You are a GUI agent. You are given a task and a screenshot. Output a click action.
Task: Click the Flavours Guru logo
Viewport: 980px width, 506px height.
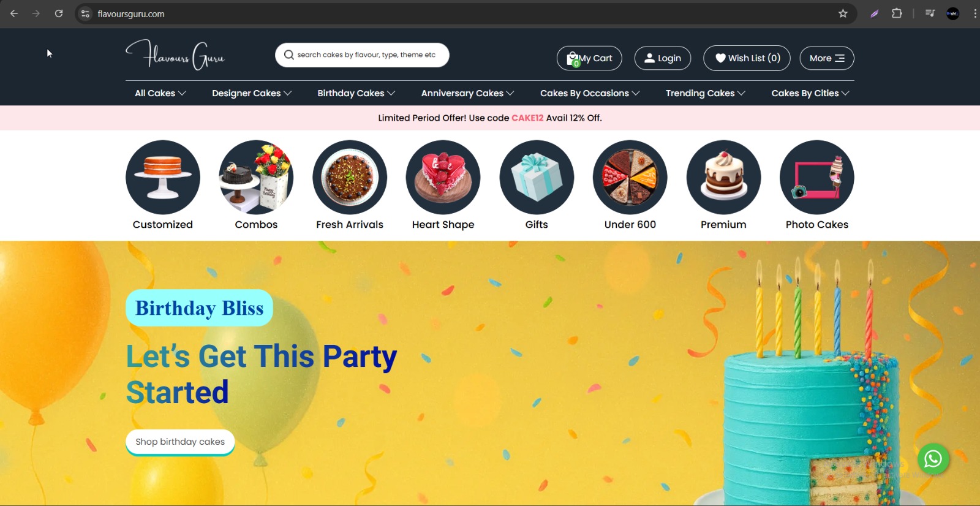(x=175, y=55)
